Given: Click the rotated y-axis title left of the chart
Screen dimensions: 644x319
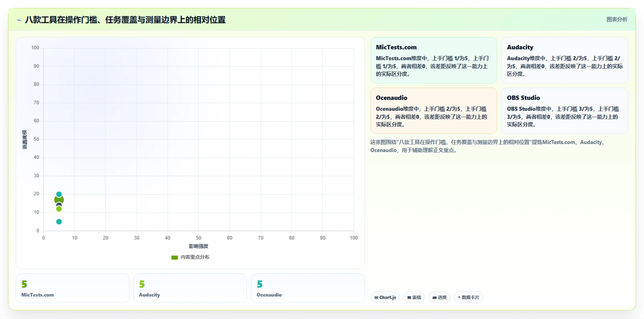Looking at the screenshot, I should click(25, 140).
